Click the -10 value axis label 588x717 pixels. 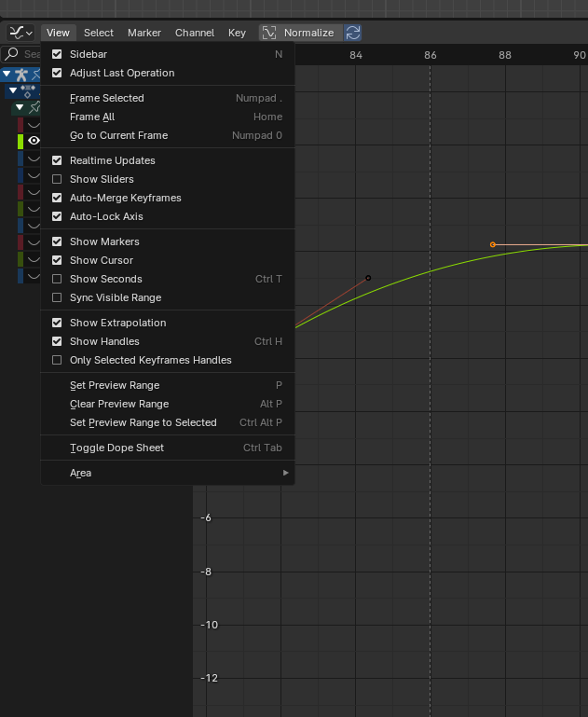click(x=210, y=625)
